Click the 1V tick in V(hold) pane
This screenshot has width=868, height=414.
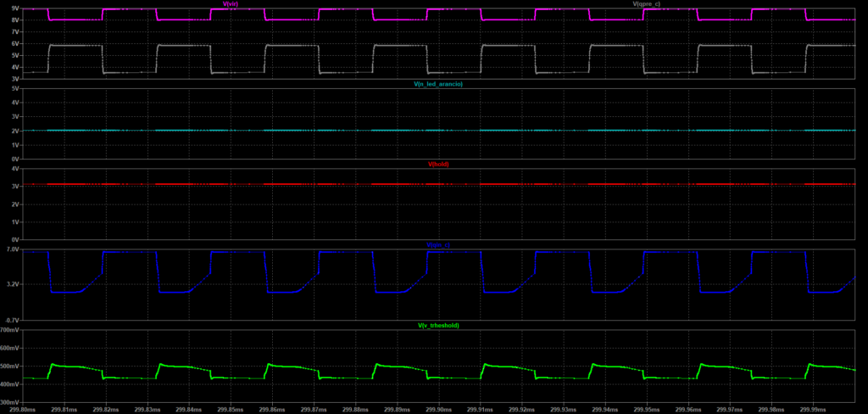(15, 221)
